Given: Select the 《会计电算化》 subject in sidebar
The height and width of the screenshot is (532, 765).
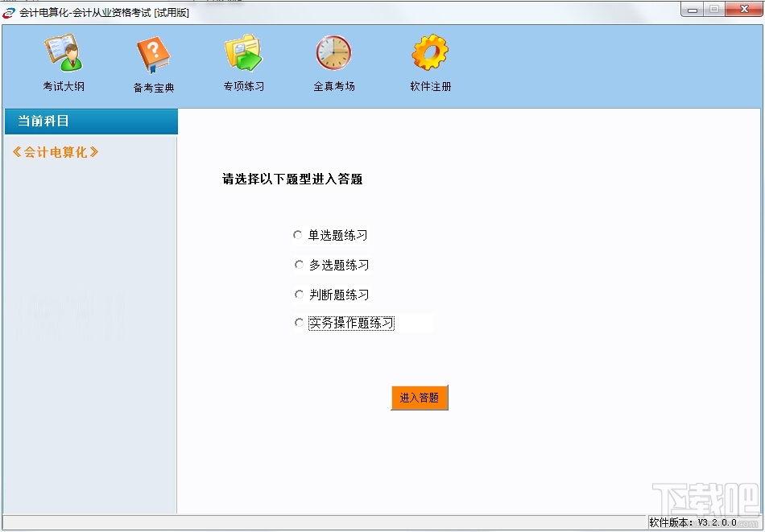Looking at the screenshot, I should [56, 152].
